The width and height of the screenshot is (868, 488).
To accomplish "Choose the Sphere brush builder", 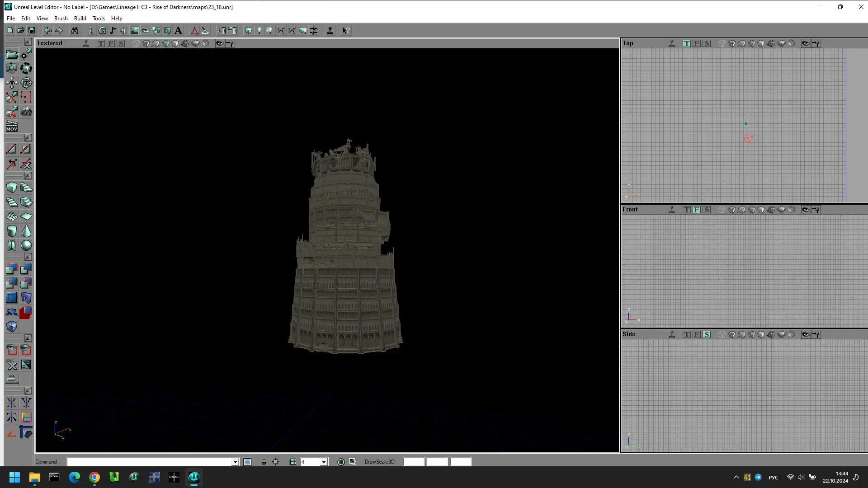I will pos(26,245).
